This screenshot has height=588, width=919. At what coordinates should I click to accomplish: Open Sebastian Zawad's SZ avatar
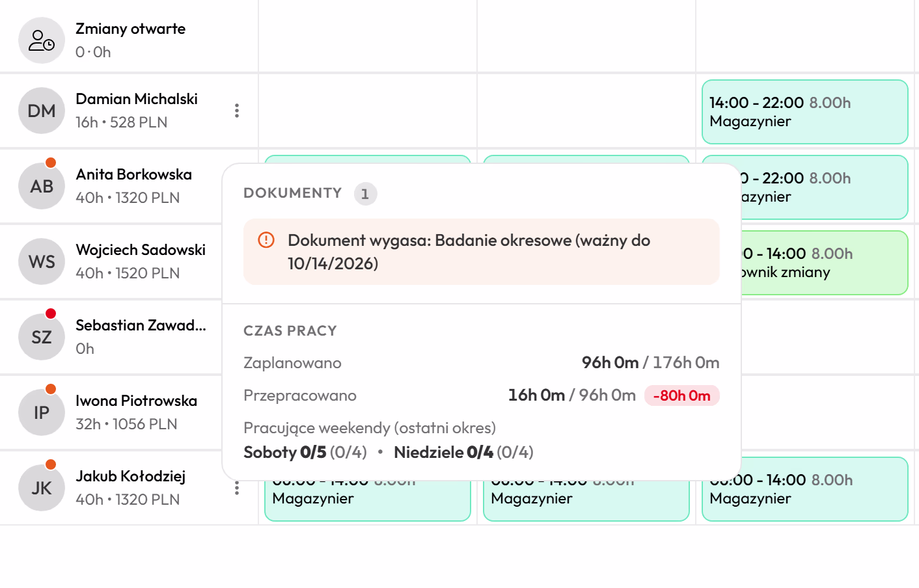[x=42, y=337]
